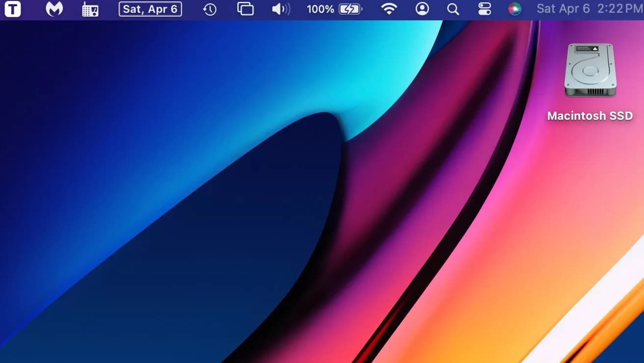Viewport: 644px width, 363px height.
Task: Click the overlapping windows icon in menu bar
Action: click(245, 9)
